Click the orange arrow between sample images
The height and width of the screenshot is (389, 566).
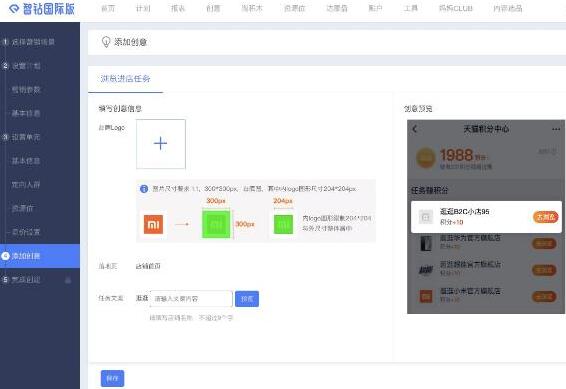pos(182,224)
